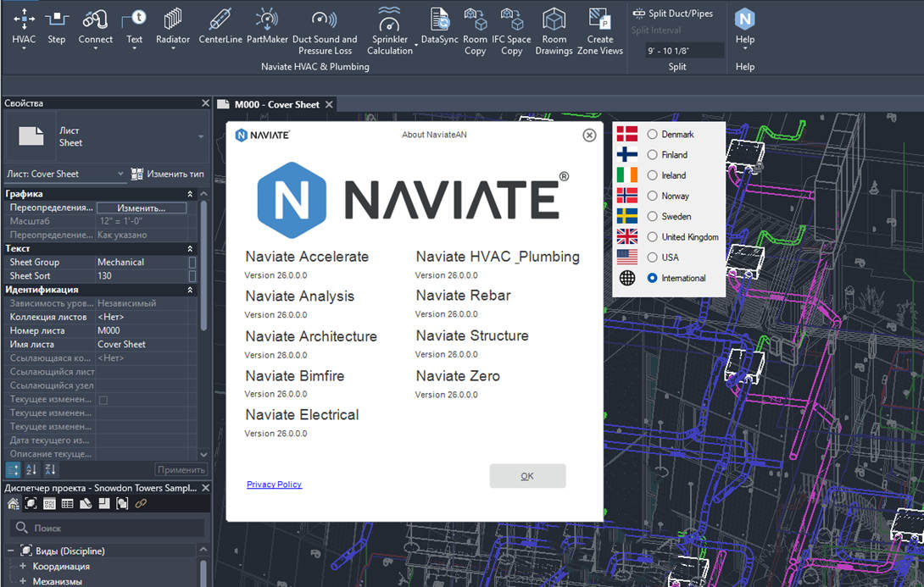Toggle the Текущее изменение checkbox
Viewport: 924px width, 587px height.
103,400
